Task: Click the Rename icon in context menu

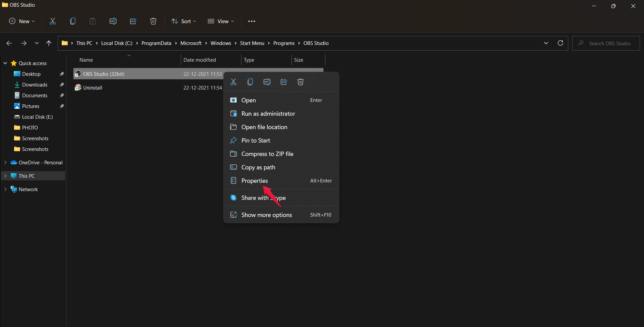Action: click(x=267, y=82)
